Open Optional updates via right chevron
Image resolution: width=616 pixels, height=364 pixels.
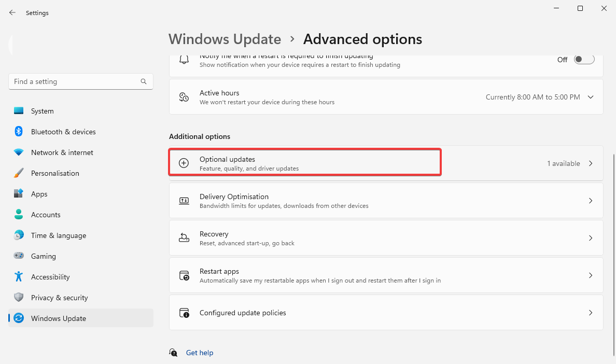click(590, 163)
